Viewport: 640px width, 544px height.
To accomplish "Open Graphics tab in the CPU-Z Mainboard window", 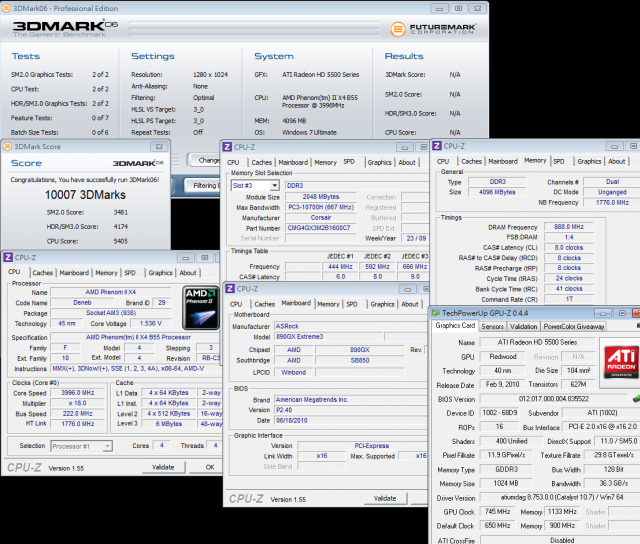I will click(382, 304).
